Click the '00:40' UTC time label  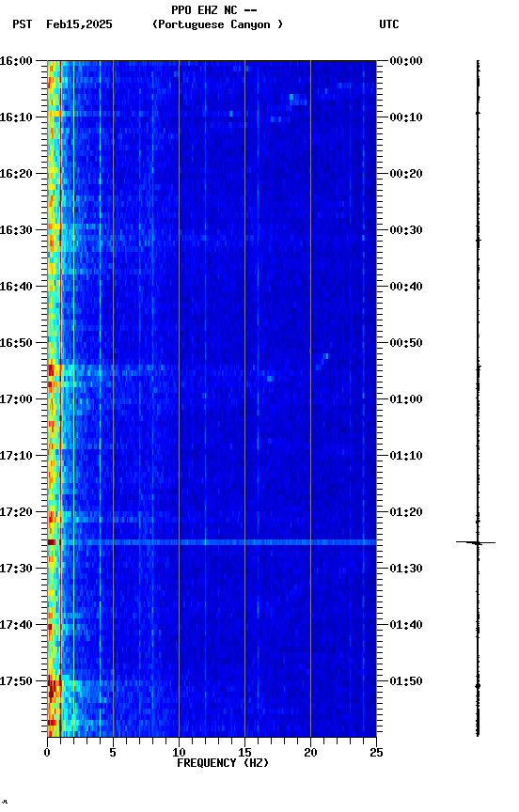tap(406, 287)
